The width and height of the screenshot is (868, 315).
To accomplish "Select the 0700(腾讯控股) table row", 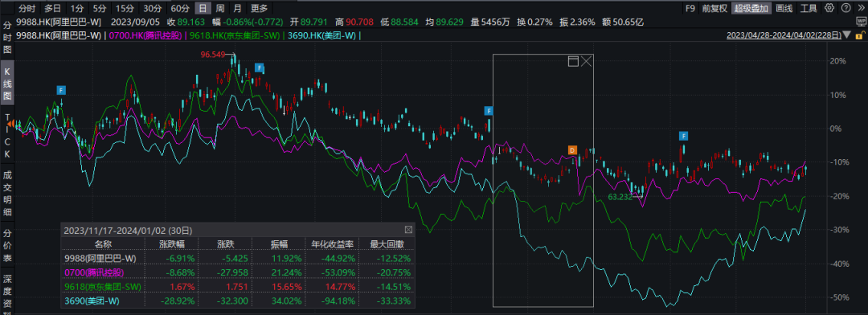I will coord(237,272).
